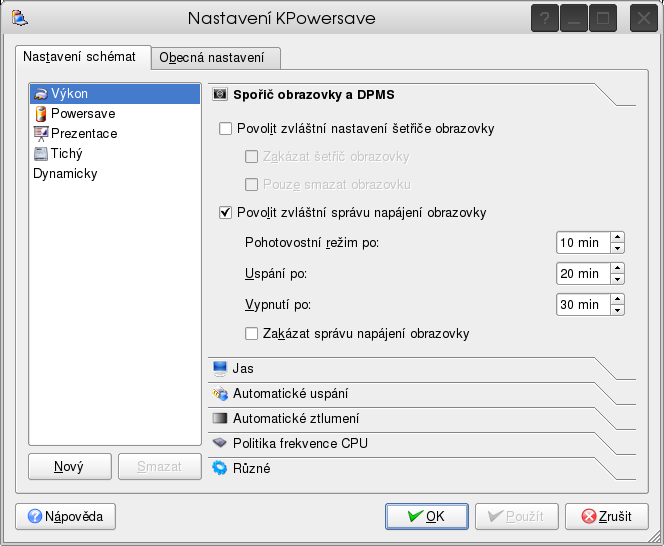Click the Vypnutí po label
The height and width of the screenshot is (546, 664).
278,305
